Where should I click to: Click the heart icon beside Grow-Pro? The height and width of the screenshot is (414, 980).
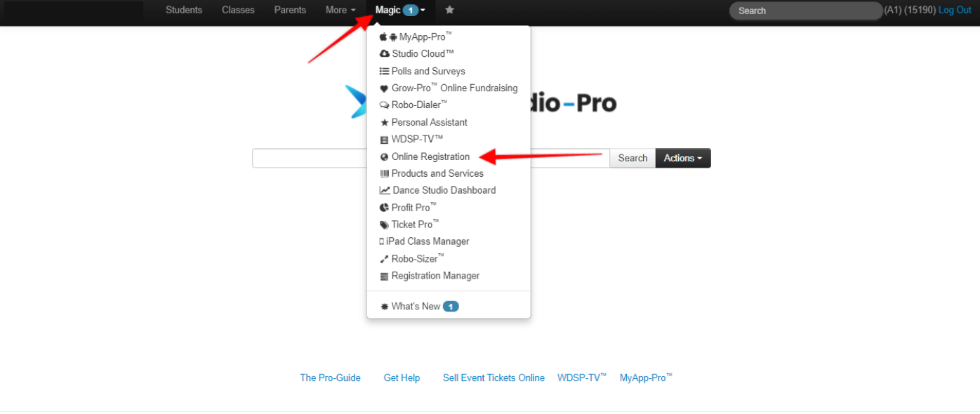click(384, 89)
